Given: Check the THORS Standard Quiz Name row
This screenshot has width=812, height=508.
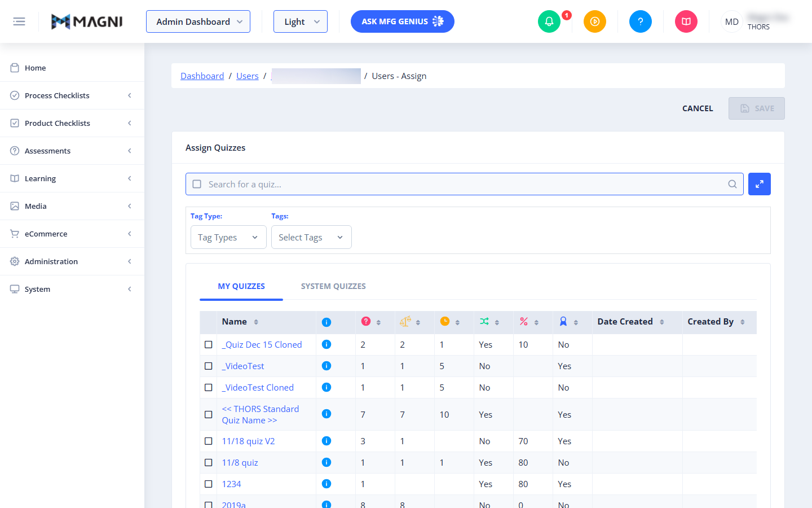Looking at the screenshot, I should click(209, 414).
